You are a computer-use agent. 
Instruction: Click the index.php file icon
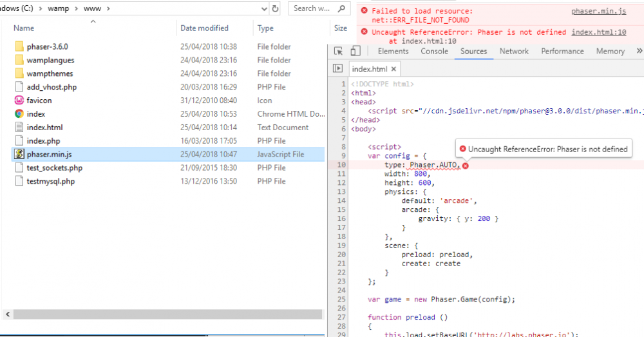point(19,140)
